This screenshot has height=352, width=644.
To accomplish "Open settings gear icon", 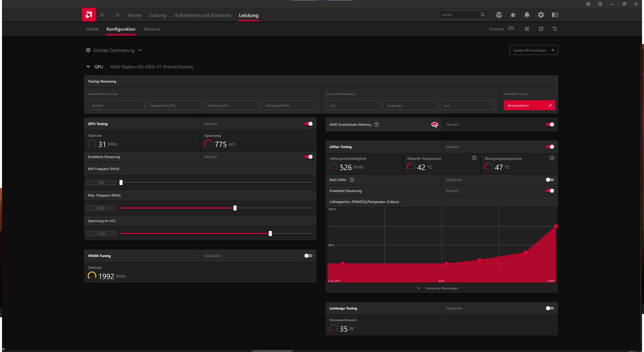I will [x=541, y=15].
